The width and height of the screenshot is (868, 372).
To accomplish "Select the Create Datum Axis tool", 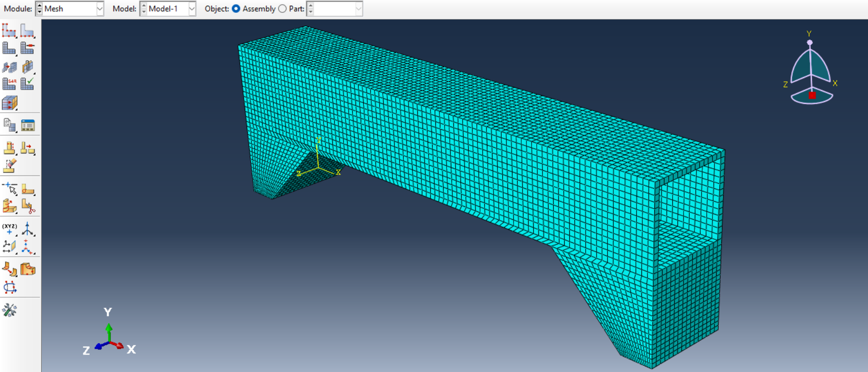I will click(x=27, y=229).
